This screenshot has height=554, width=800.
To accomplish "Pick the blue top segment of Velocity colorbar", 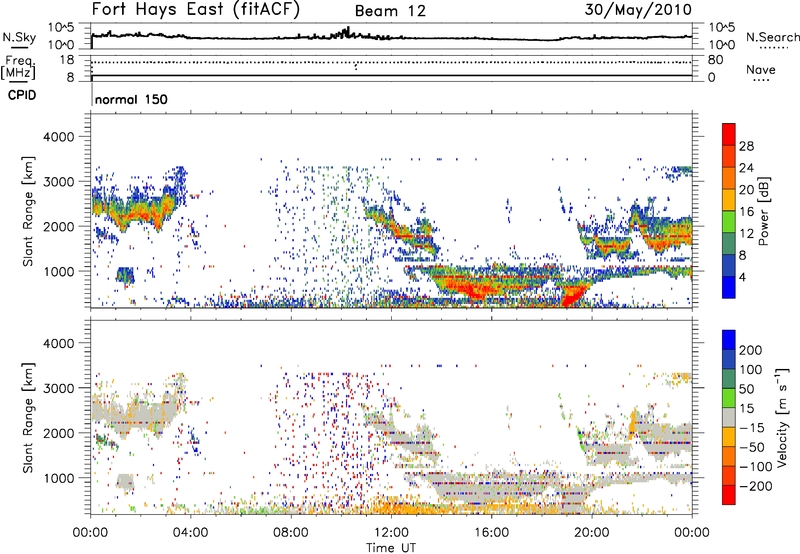I will [x=729, y=340].
